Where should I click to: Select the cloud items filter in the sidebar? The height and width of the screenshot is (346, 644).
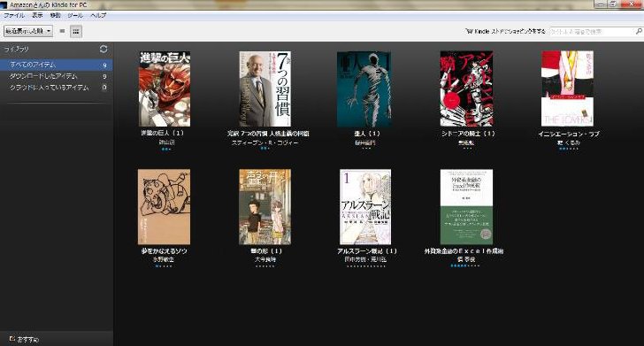coord(57,88)
